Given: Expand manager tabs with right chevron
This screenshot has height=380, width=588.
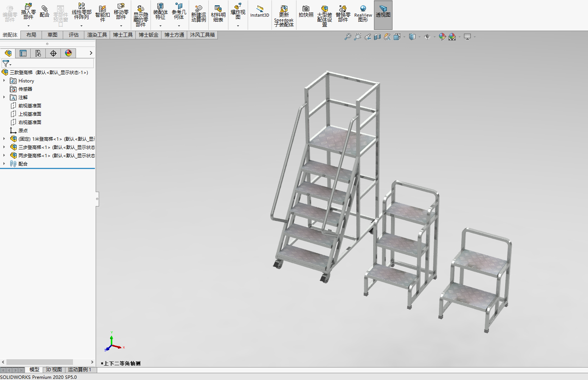Looking at the screenshot, I should [x=91, y=53].
